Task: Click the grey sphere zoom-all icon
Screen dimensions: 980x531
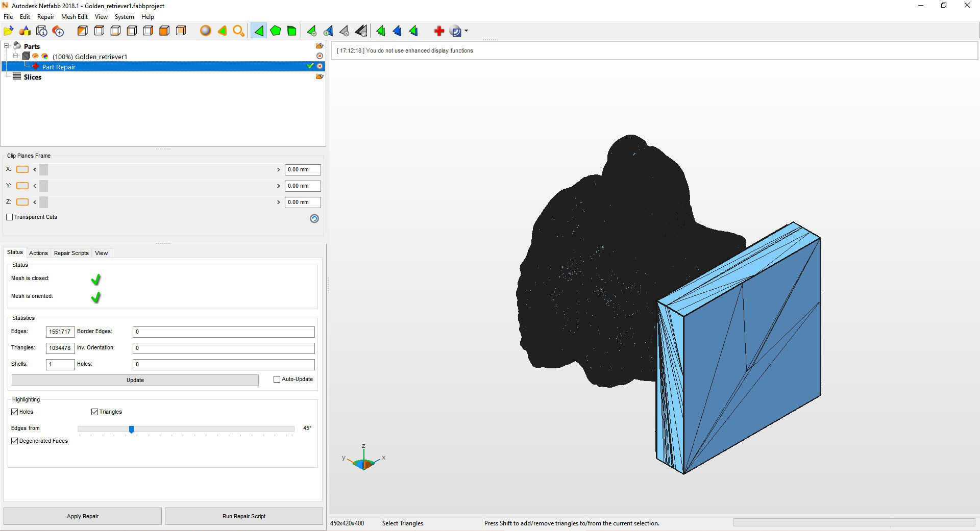Action: (x=205, y=31)
